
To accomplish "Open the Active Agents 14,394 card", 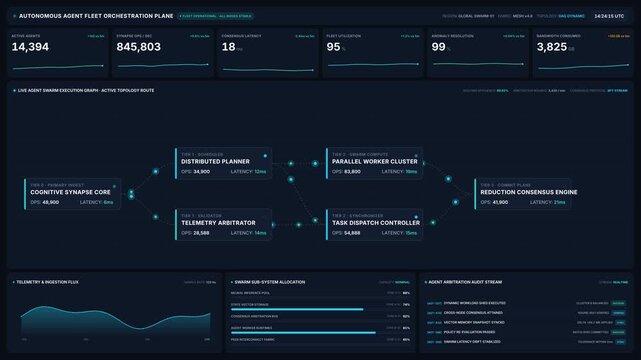I will coord(58,53).
